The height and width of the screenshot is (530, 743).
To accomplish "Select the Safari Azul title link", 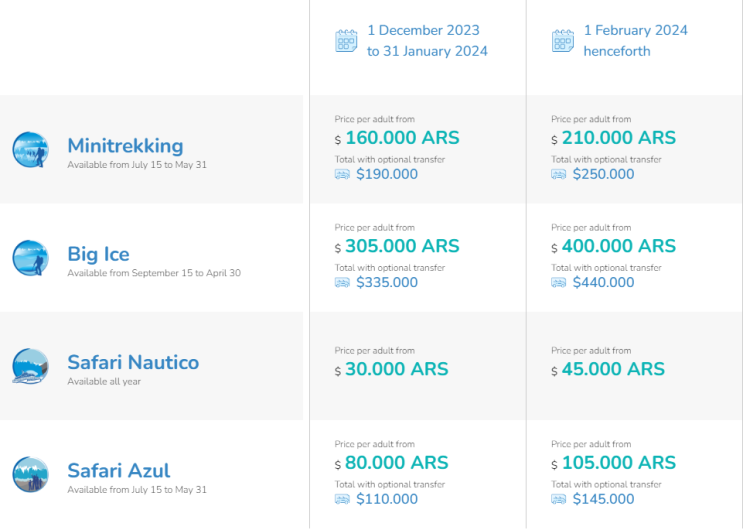I will (118, 470).
